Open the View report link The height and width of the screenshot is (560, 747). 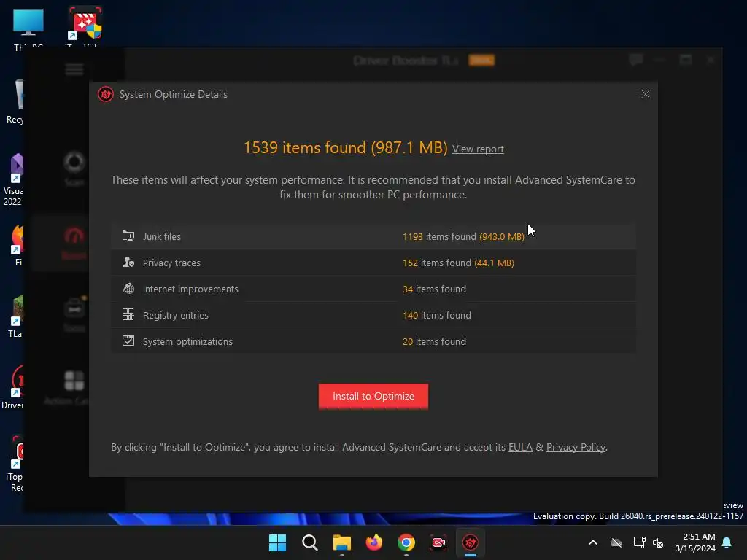[478, 149]
